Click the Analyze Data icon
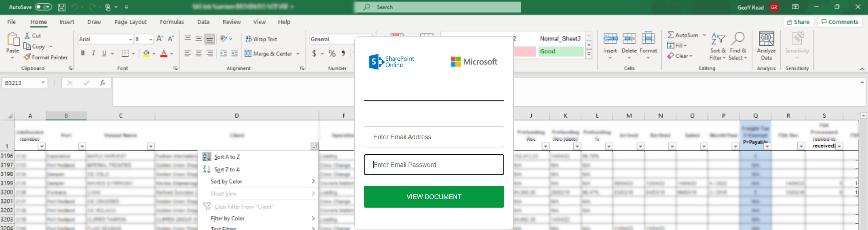 point(766,38)
